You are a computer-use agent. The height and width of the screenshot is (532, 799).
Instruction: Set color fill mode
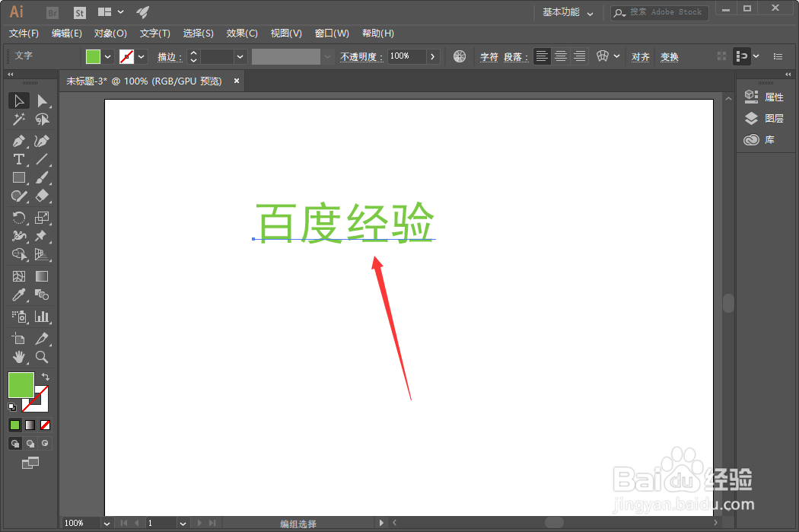coord(14,425)
